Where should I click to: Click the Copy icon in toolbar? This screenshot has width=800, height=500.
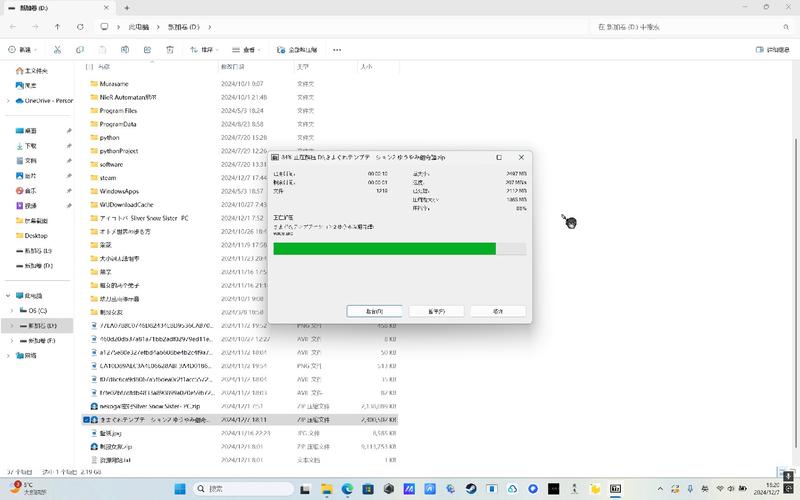point(79,48)
